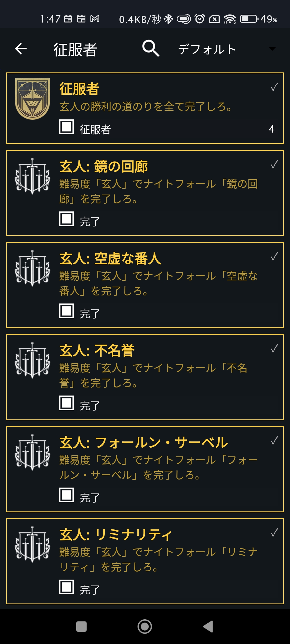Tap the checkmark on the 征服者 card
The image size is (290, 644).
click(x=274, y=87)
